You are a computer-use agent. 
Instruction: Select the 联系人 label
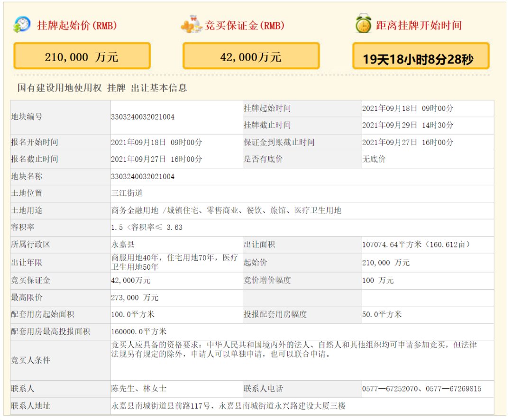[23, 389]
